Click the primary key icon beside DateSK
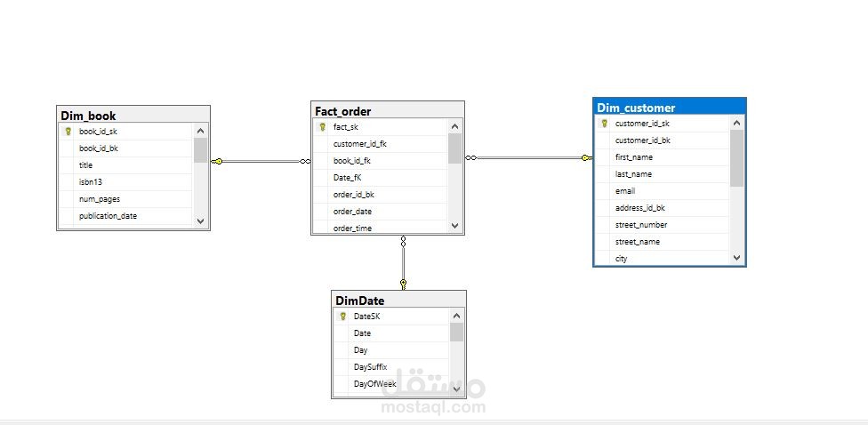The width and height of the screenshot is (868, 425). [342, 316]
